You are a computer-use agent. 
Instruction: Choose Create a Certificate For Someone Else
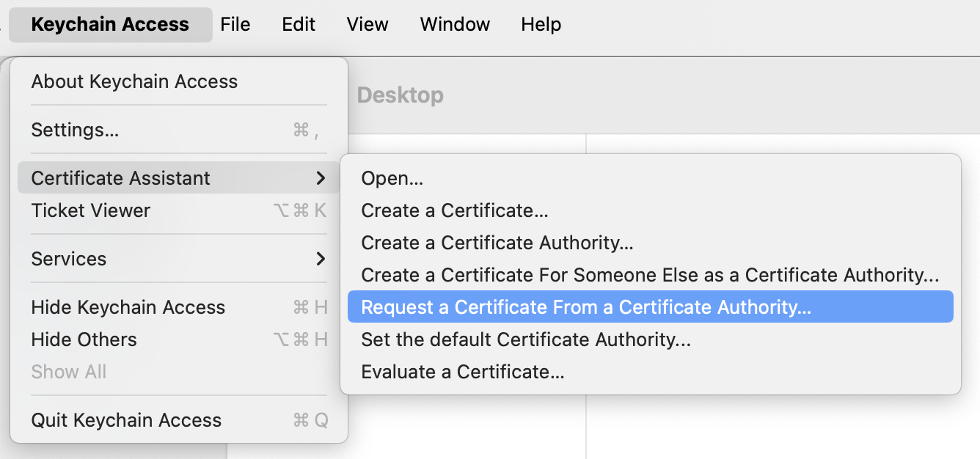(651, 275)
